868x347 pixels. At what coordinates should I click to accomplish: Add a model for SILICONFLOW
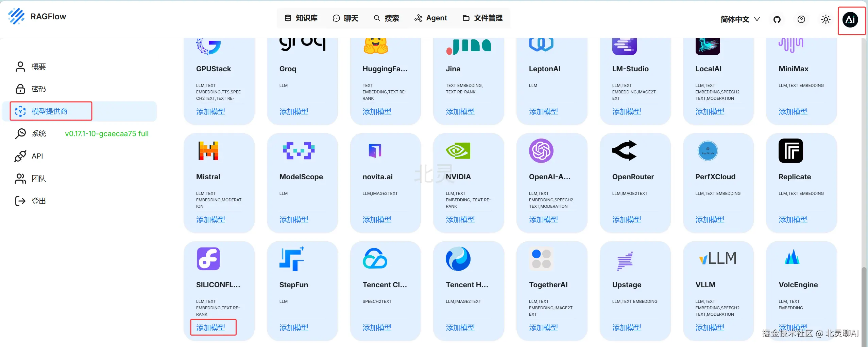(211, 328)
